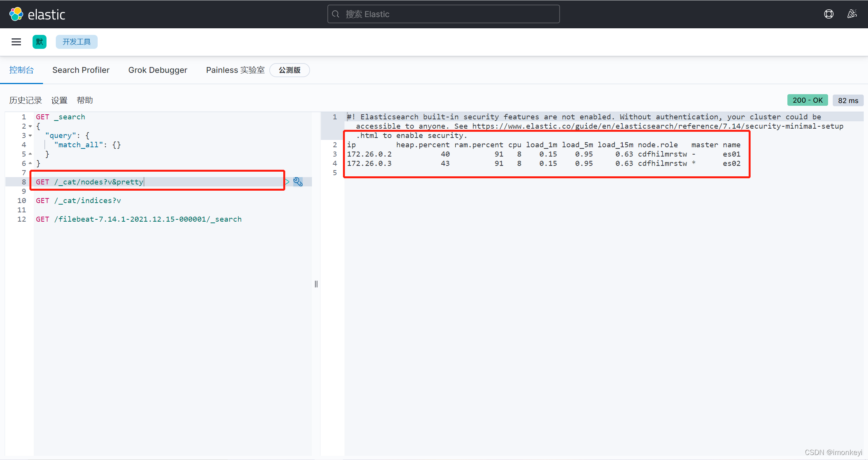
Task: Click magnifier icon in search bar
Action: click(336, 14)
